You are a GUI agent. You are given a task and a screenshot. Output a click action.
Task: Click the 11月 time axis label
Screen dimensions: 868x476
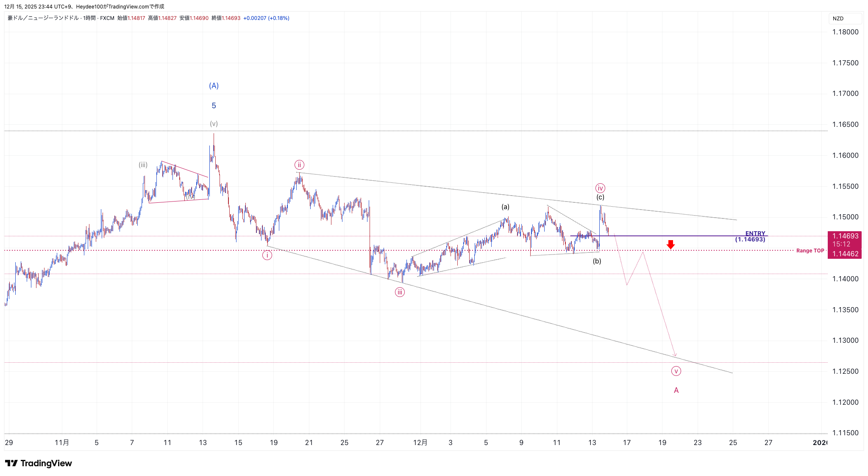pos(62,443)
